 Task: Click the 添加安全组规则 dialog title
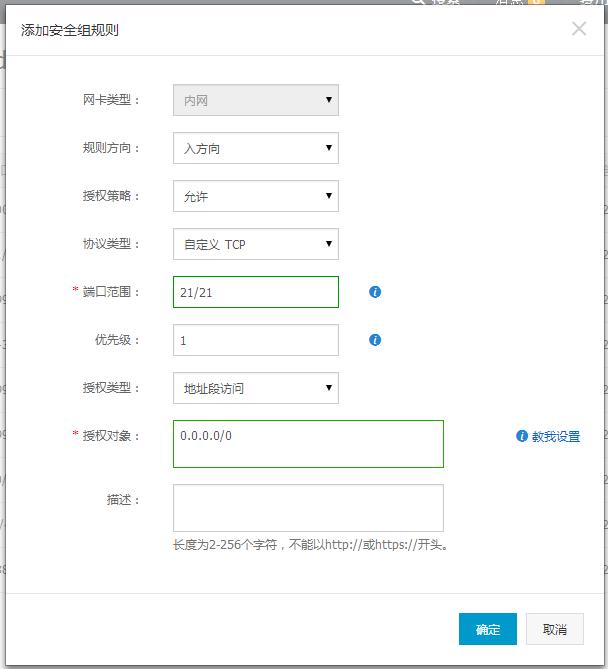click(x=70, y=30)
